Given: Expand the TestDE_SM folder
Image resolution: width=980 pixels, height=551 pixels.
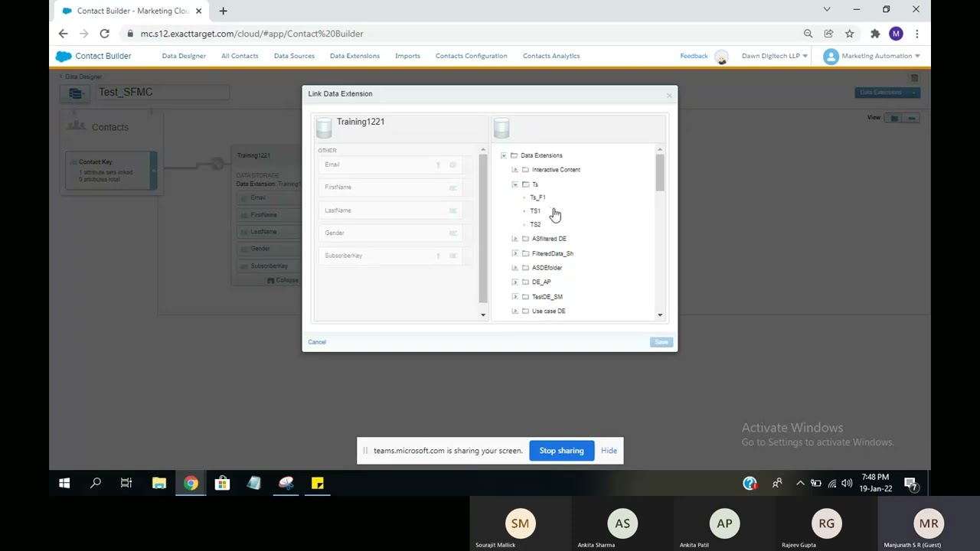Looking at the screenshot, I should click(x=514, y=297).
